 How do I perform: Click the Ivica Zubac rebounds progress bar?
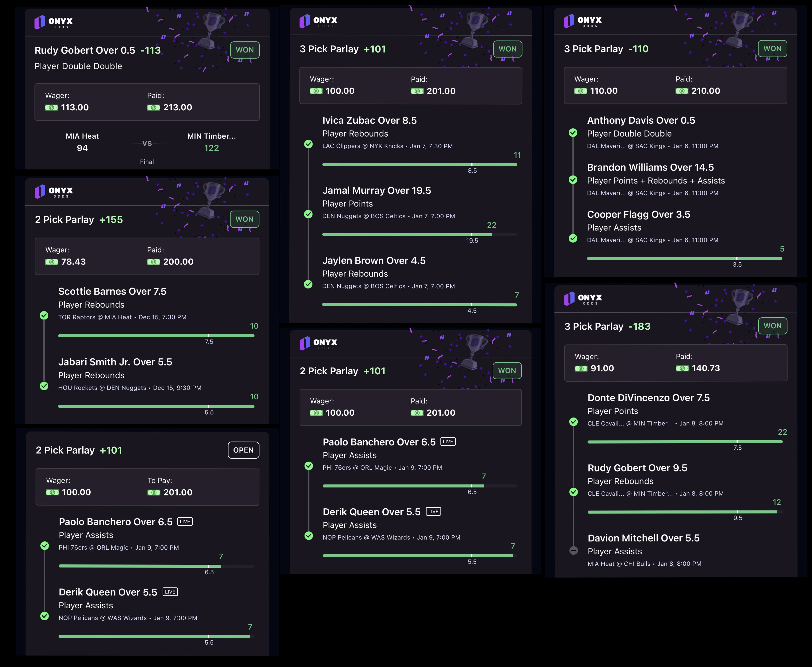pyautogui.click(x=419, y=165)
